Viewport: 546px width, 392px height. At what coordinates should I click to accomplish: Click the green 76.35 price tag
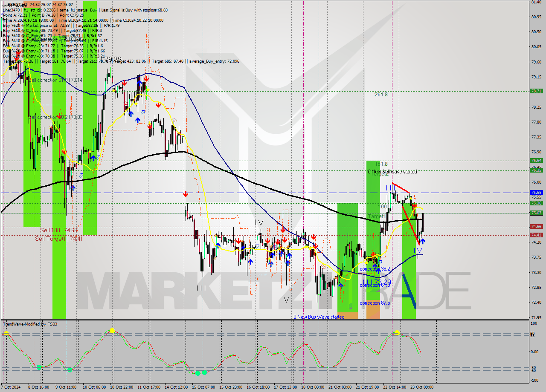tap(536, 170)
